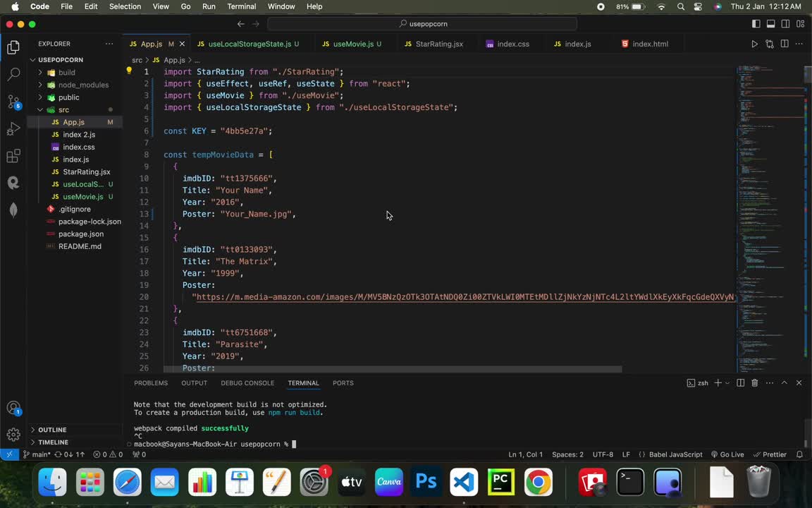Open the PORTS panel tab
This screenshot has width=812, height=508.
tap(343, 383)
